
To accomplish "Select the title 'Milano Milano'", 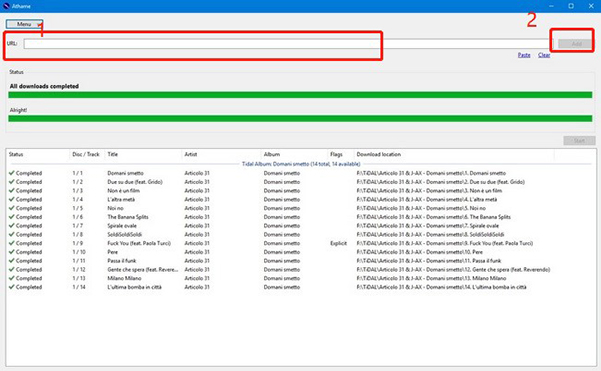I will coord(124,279).
